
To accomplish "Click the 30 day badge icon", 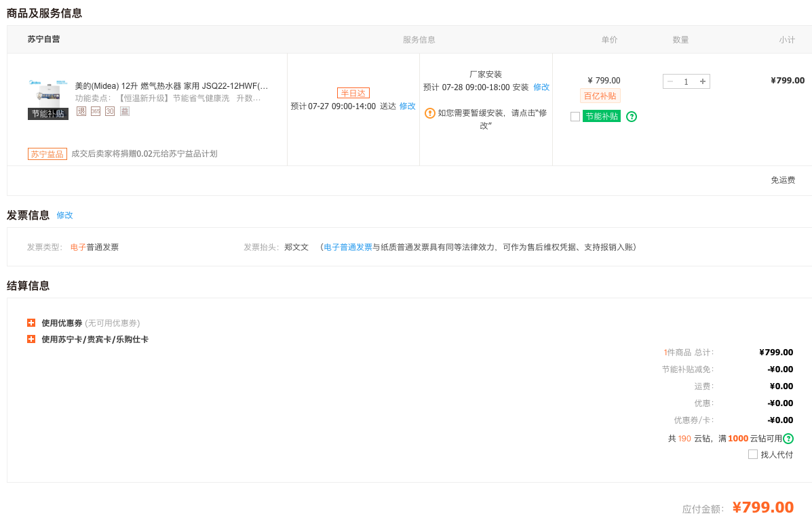I will (110, 111).
